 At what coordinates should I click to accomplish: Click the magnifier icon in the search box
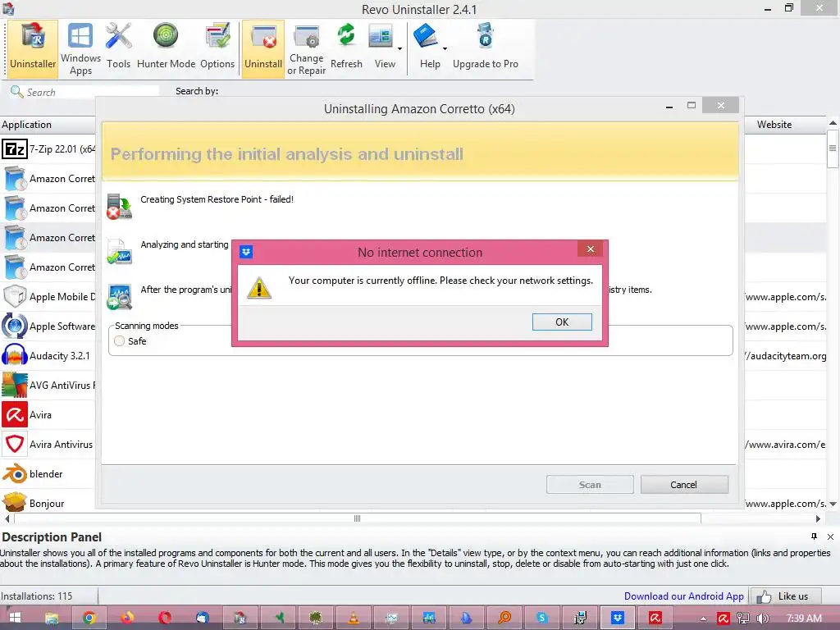point(16,92)
